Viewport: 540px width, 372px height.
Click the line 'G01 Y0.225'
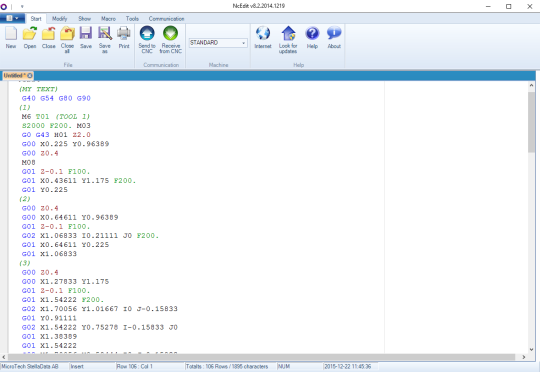(x=45, y=190)
